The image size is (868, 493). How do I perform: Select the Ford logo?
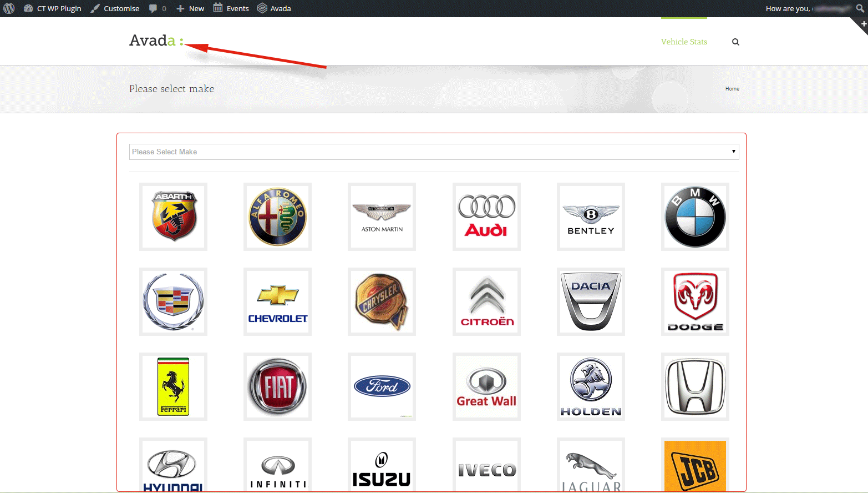click(x=382, y=386)
